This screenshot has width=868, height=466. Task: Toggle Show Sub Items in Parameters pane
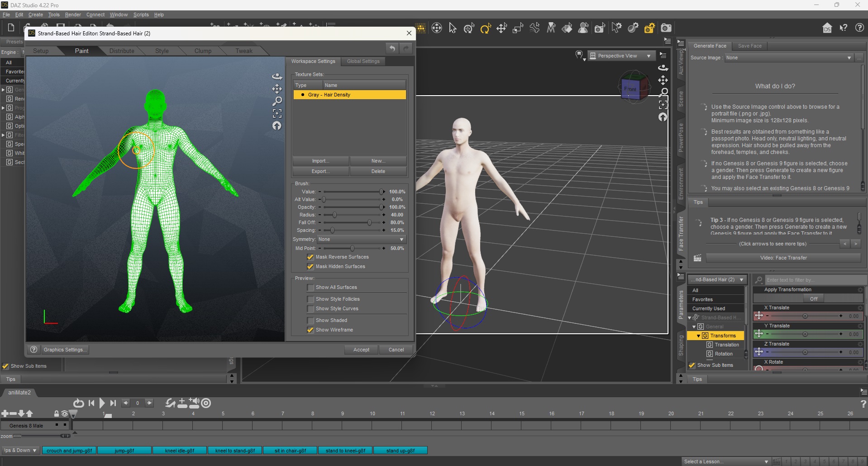[x=692, y=365]
